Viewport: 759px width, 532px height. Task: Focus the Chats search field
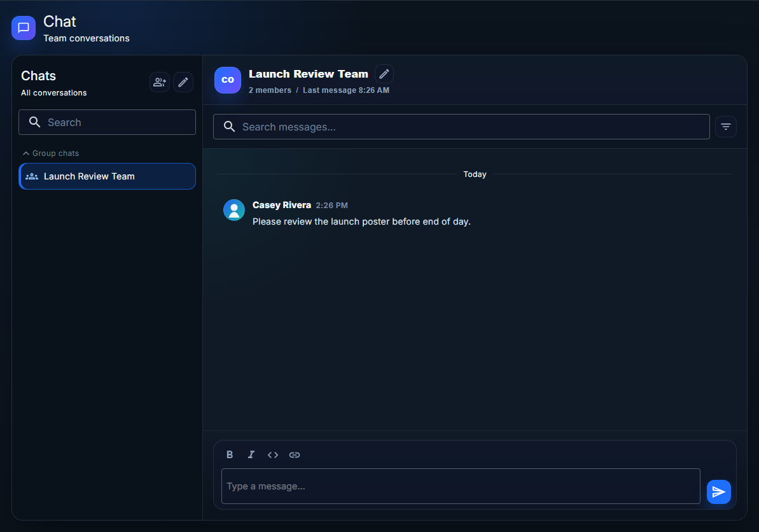[107, 122]
